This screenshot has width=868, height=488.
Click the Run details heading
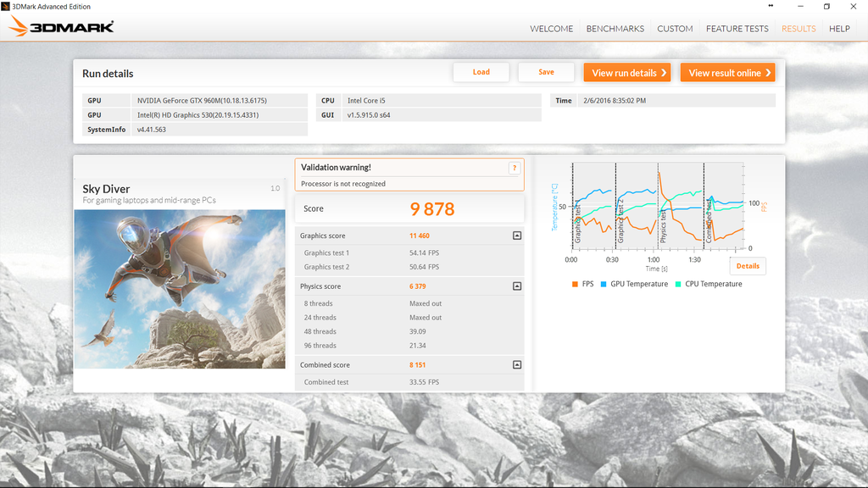[x=108, y=74]
